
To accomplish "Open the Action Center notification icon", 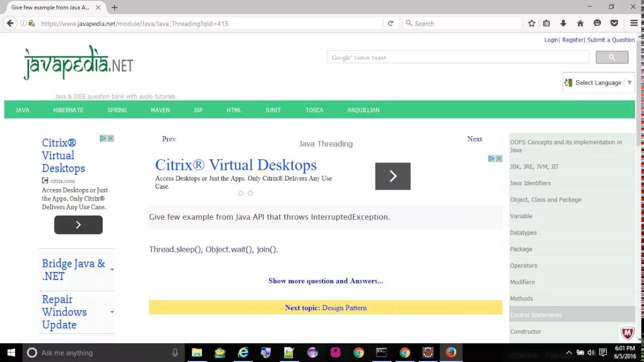I will [603, 353].
